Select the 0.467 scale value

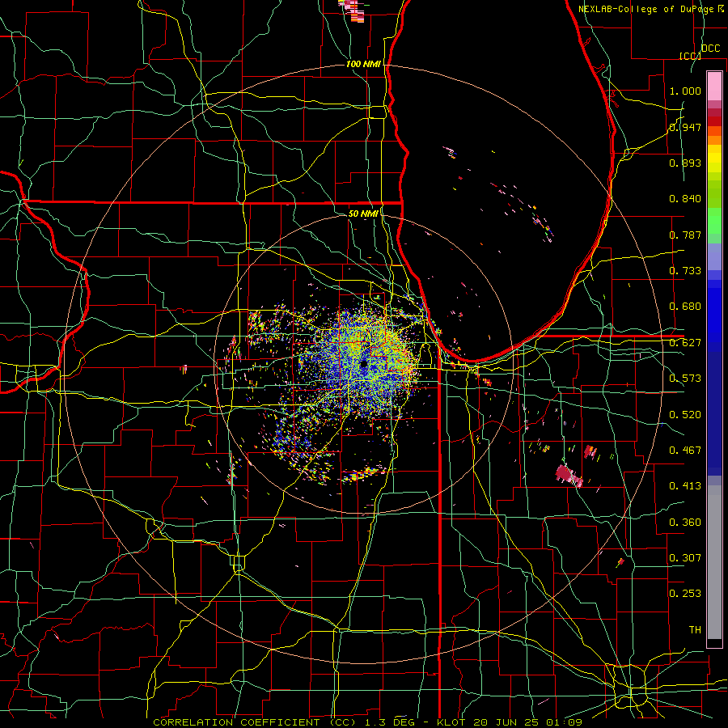[685, 451]
